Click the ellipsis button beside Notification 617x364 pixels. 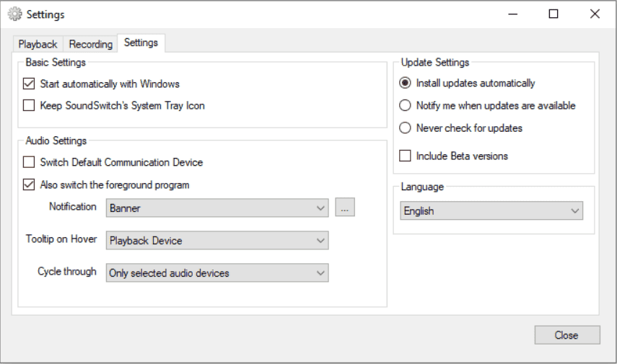[345, 208]
